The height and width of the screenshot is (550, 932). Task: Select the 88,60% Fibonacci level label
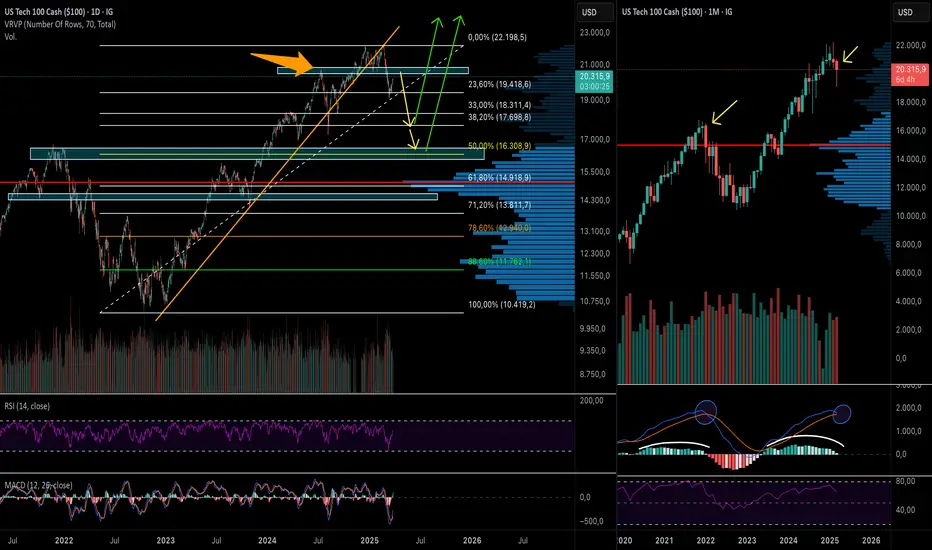click(x=499, y=262)
